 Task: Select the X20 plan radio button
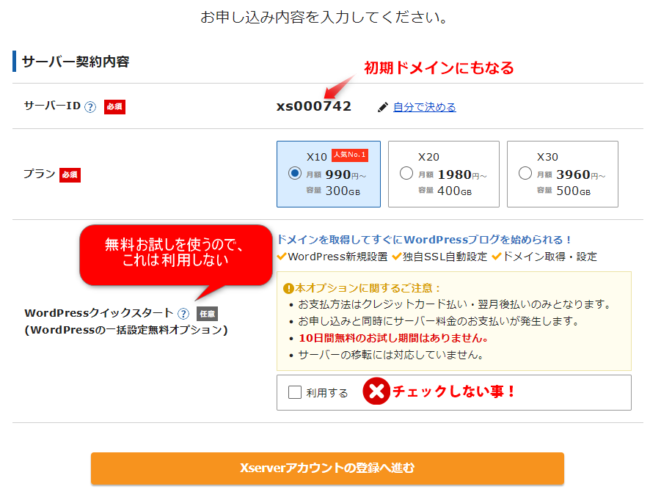click(x=405, y=173)
